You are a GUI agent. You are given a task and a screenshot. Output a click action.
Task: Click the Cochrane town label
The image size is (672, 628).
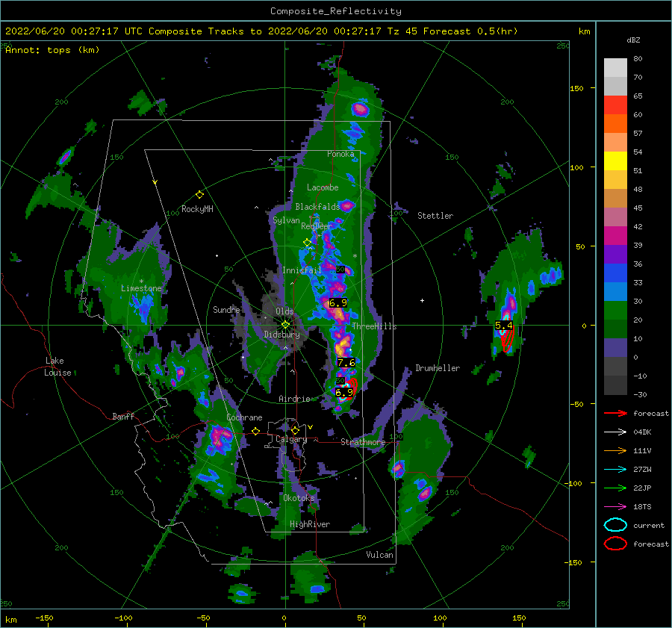click(244, 417)
